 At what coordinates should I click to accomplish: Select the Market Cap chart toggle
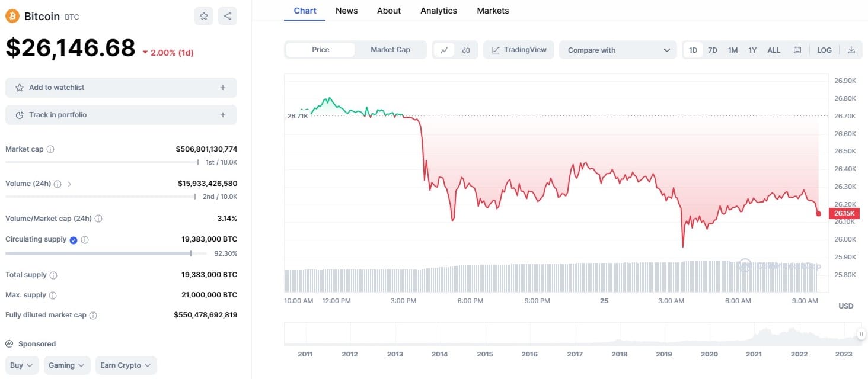click(390, 50)
